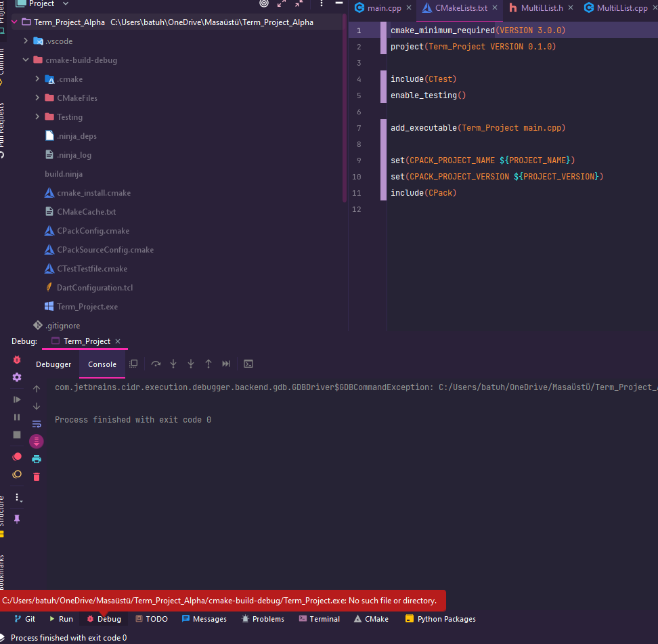Close the Term_Project debug session tab

[118, 341]
